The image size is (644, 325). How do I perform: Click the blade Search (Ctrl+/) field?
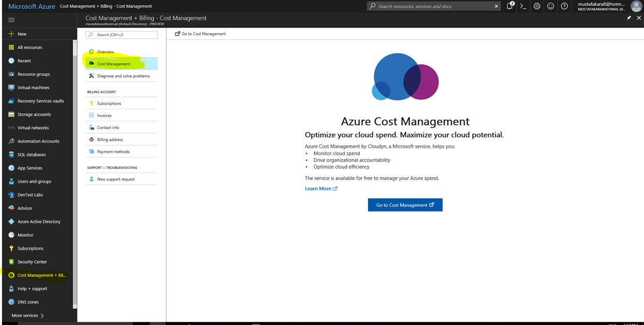tap(122, 35)
